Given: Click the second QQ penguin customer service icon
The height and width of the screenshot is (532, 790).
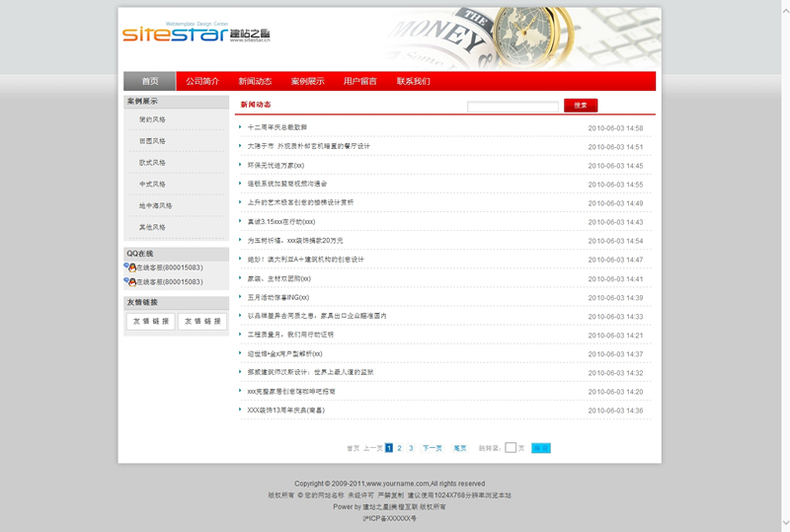Looking at the screenshot, I should pyautogui.click(x=130, y=281).
